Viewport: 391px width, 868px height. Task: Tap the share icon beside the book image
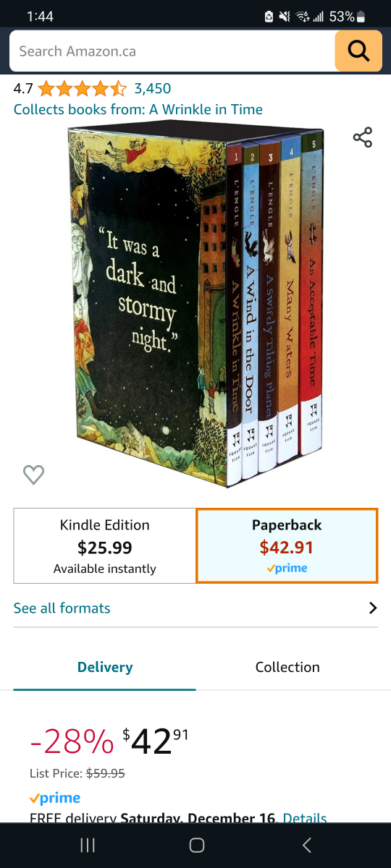pyautogui.click(x=363, y=137)
